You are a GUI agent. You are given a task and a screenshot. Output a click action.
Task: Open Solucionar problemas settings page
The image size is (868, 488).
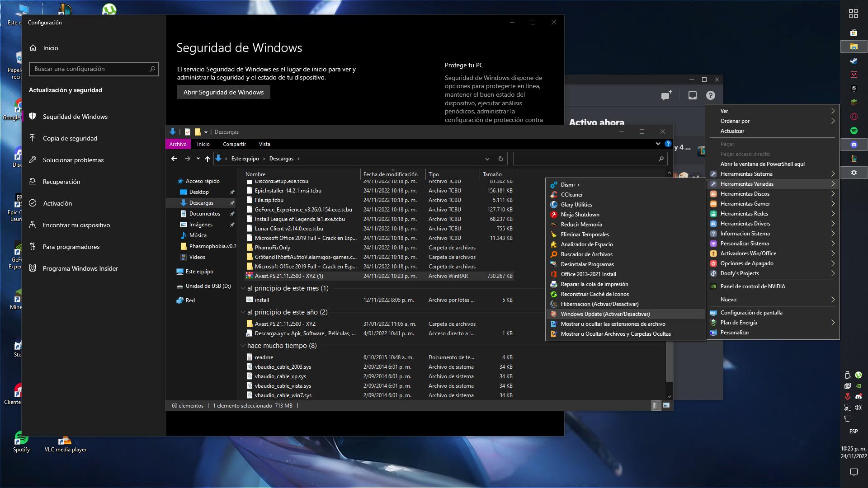(x=73, y=160)
